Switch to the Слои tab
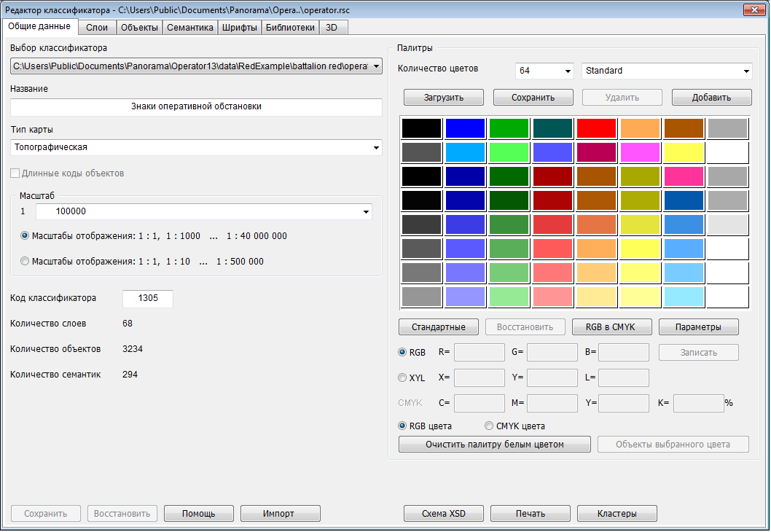 coord(96,28)
